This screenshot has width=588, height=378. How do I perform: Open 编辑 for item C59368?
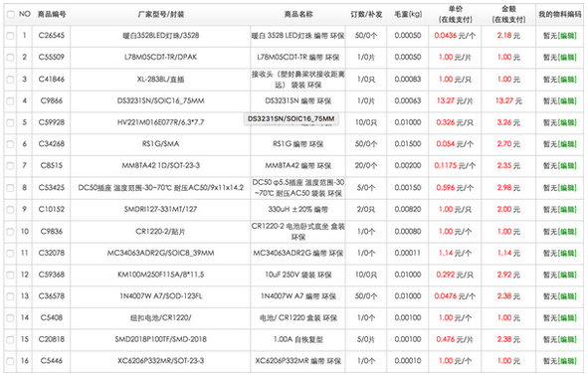tap(567, 275)
